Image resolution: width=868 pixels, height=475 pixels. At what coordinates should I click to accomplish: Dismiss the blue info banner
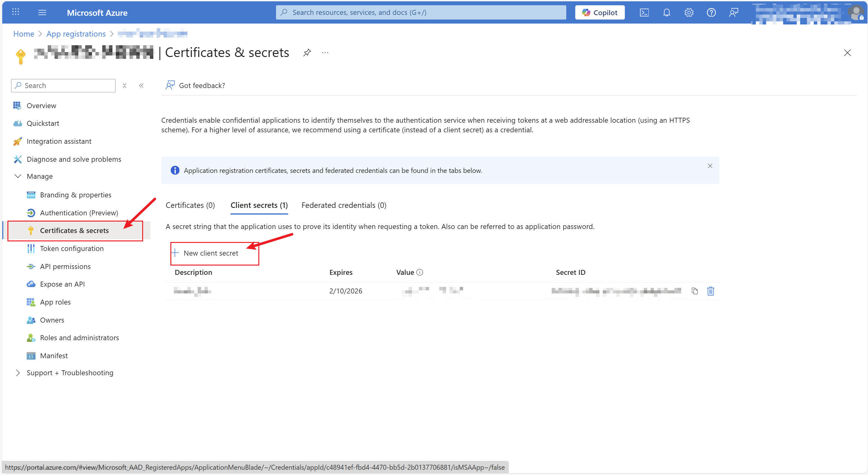click(710, 166)
